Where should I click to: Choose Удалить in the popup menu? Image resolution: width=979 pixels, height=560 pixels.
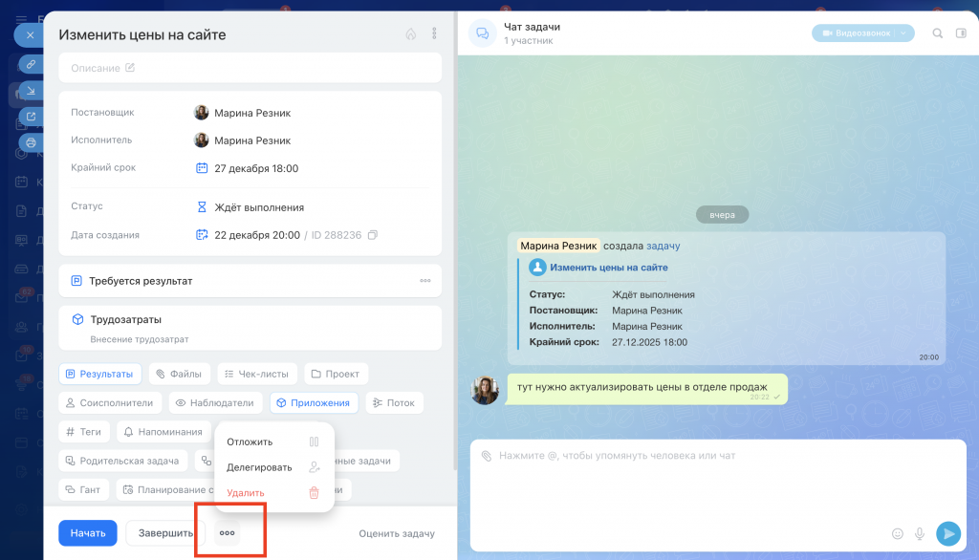click(246, 493)
